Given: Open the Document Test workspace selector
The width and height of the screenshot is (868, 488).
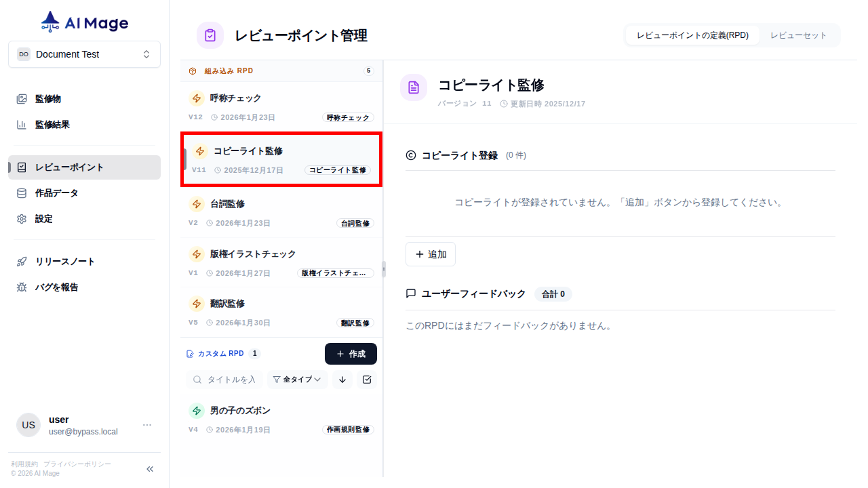Looking at the screenshot, I should pyautogui.click(x=84, y=54).
